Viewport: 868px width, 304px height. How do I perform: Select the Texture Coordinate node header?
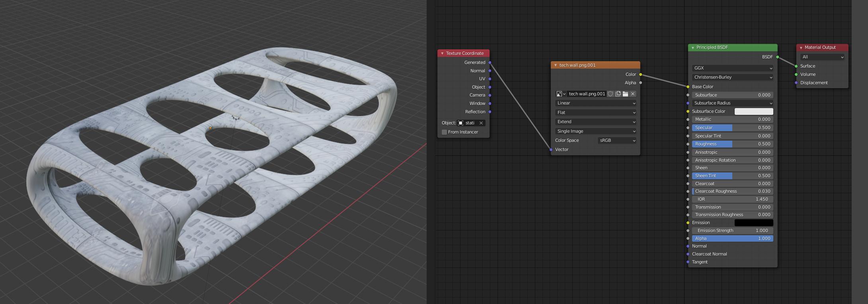pos(464,53)
